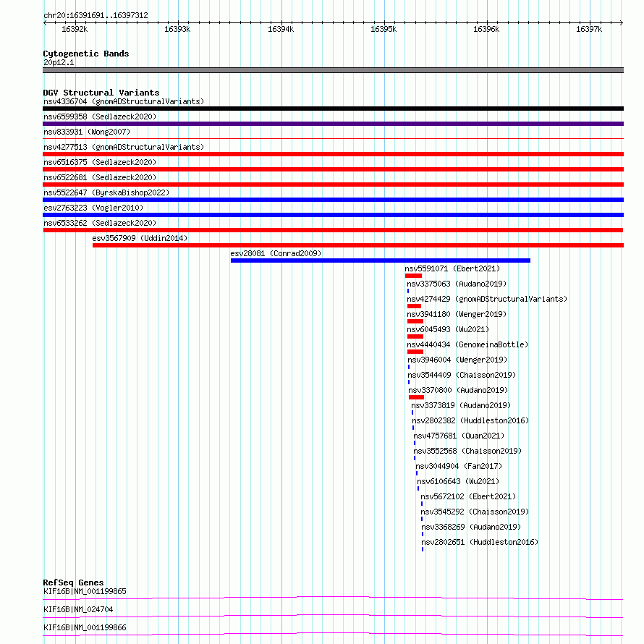The width and height of the screenshot is (644, 644).
Task: Click nsv5672102 Ebert2021 label
Action: point(468,496)
